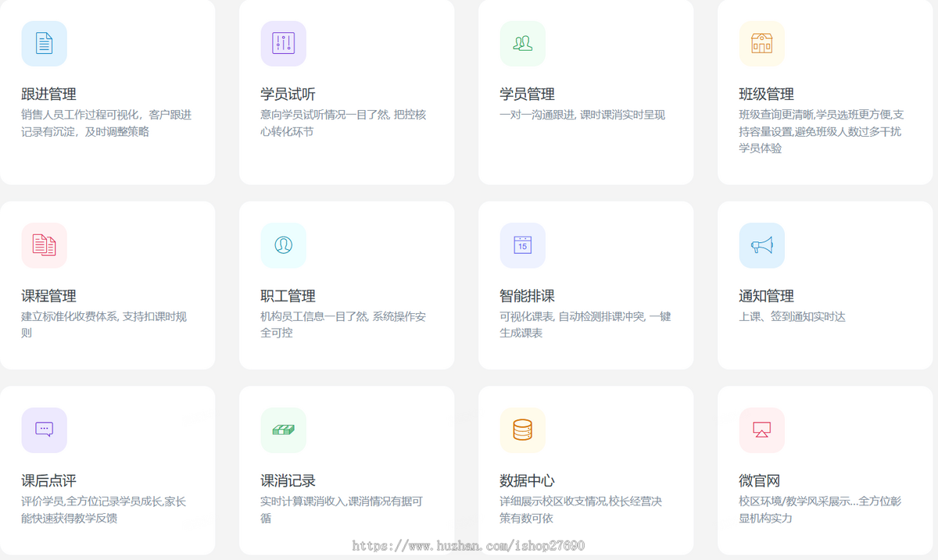Viewport: 938px width, 560px height.
Task: Click description '班级查询更清晰' text
Action: pyautogui.click(x=777, y=115)
